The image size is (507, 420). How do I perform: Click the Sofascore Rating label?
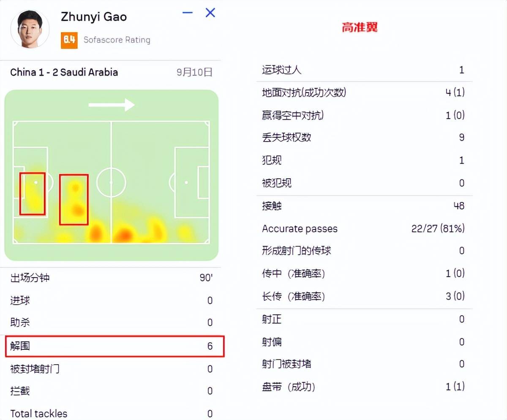coord(117,40)
